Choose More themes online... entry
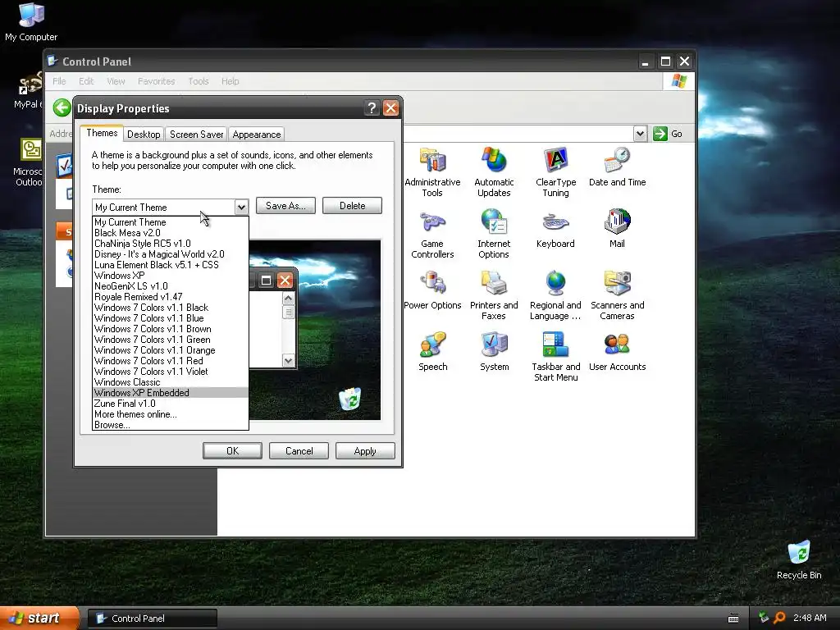This screenshot has width=840, height=630. [171, 414]
